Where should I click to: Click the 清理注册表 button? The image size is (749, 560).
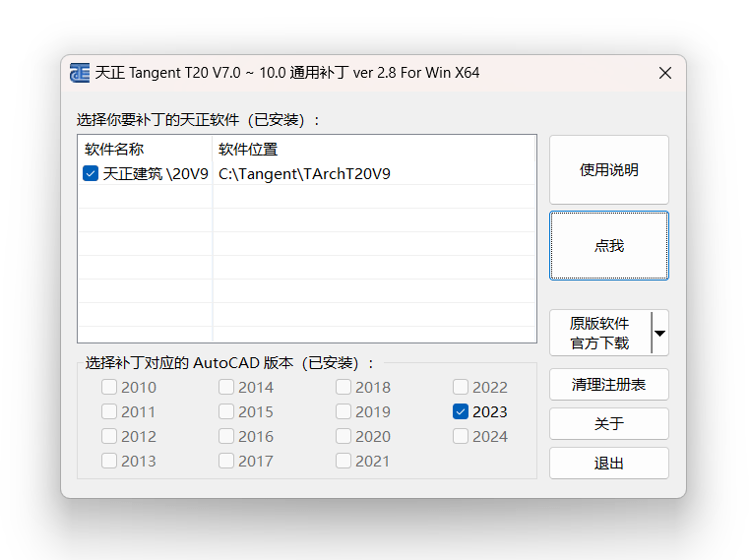point(609,384)
